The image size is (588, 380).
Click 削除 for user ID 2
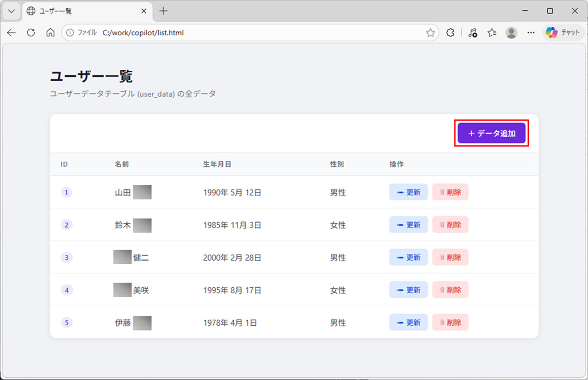tap(450, 225)
